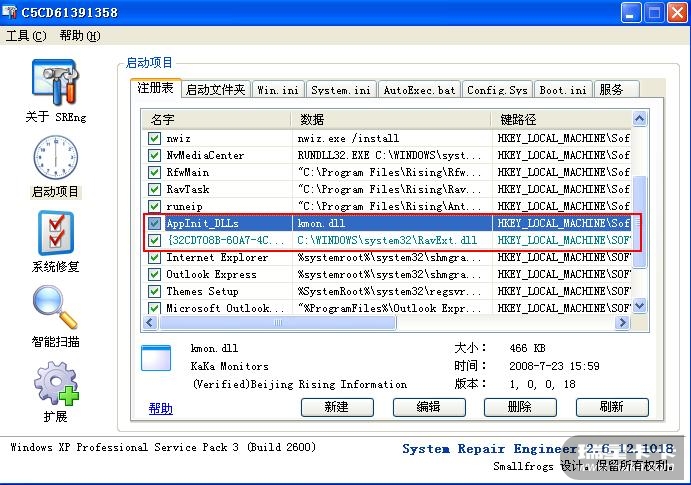Click the file time 2008-7-23 15:59

tap(554, 366)
